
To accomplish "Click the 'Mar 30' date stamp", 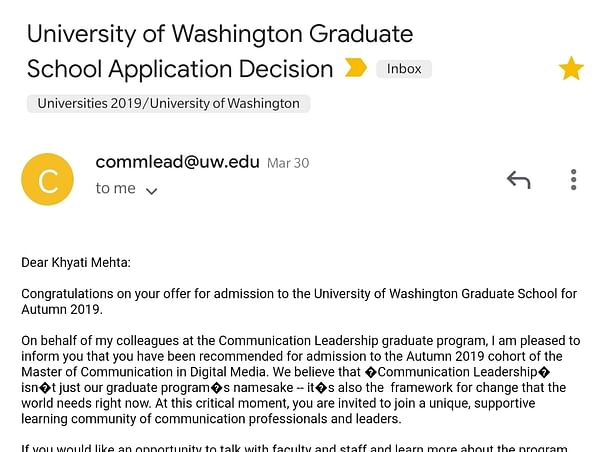I will 288,163.
